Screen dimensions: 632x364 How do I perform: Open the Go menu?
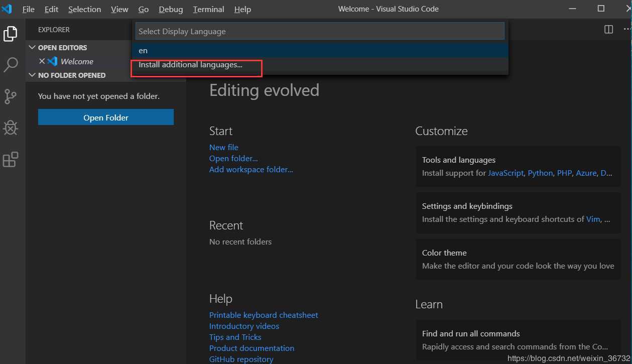144,10
